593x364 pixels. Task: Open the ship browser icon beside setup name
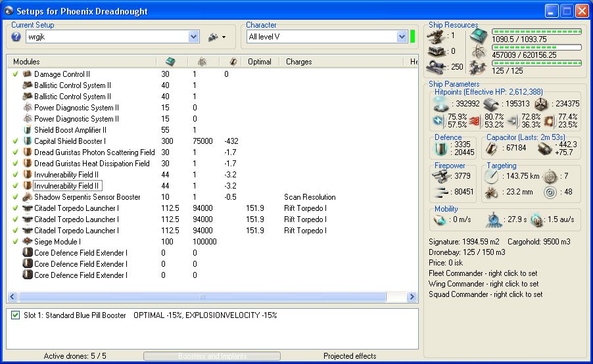(x=212, y=37)
